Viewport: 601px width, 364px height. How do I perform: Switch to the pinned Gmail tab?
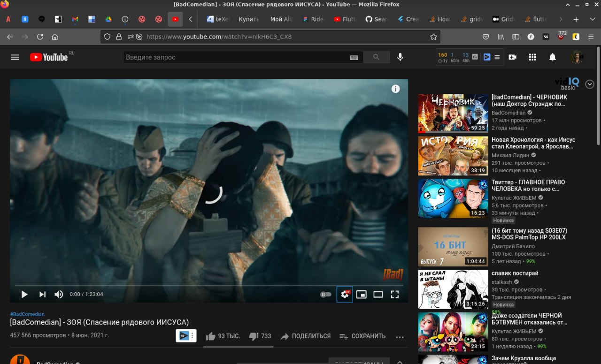click(x=75, y=19)
